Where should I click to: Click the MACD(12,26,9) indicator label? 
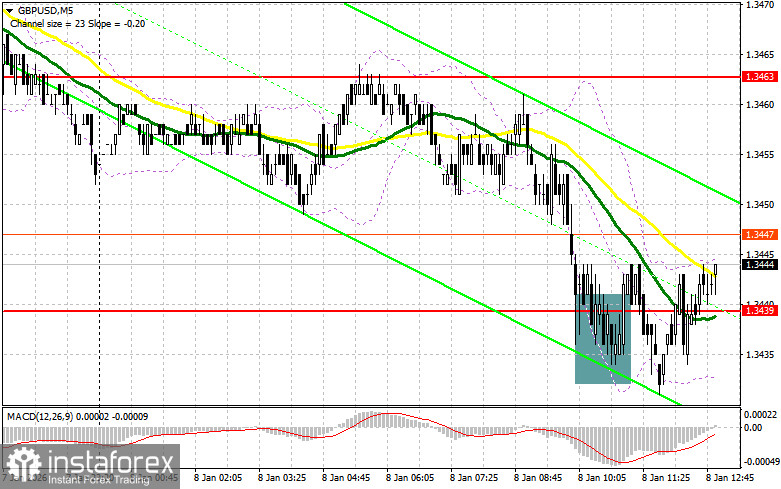click(x=77, y=416)
